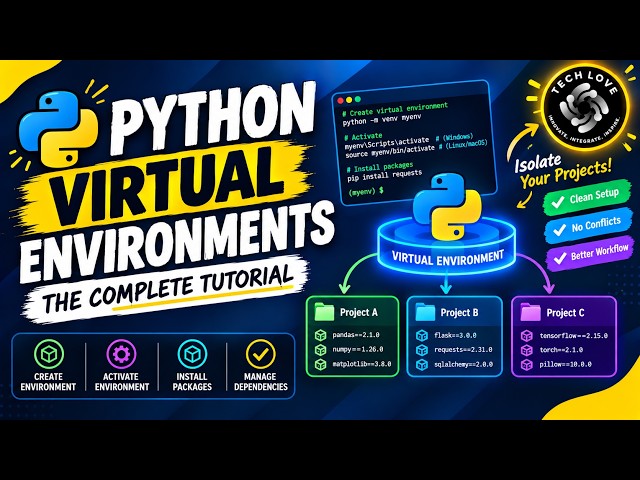Click the "No Conflicts" label
Image resolution: width=640 pixels, height=480 pixels.
(596, 224)
